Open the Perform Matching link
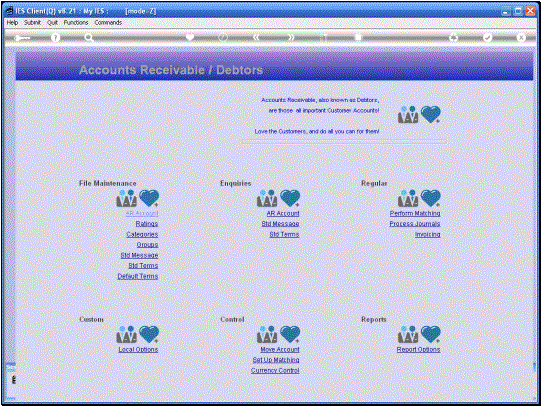The height and width of the screenshot is (406, 541). tap(415, 214)
